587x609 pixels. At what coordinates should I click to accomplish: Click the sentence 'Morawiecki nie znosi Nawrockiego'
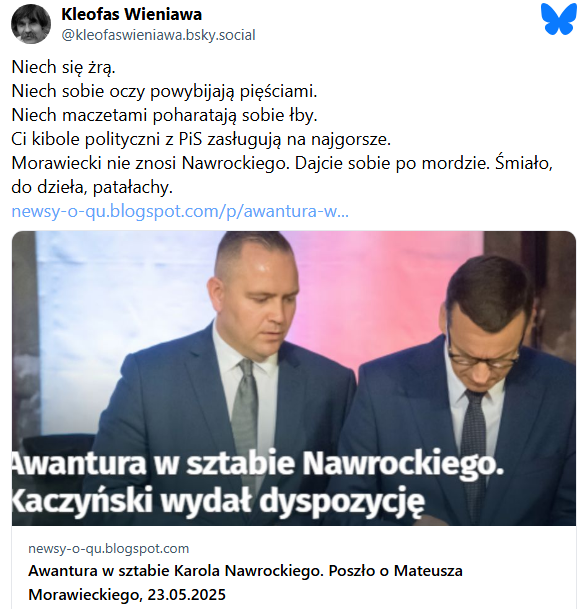pos(151,163)
